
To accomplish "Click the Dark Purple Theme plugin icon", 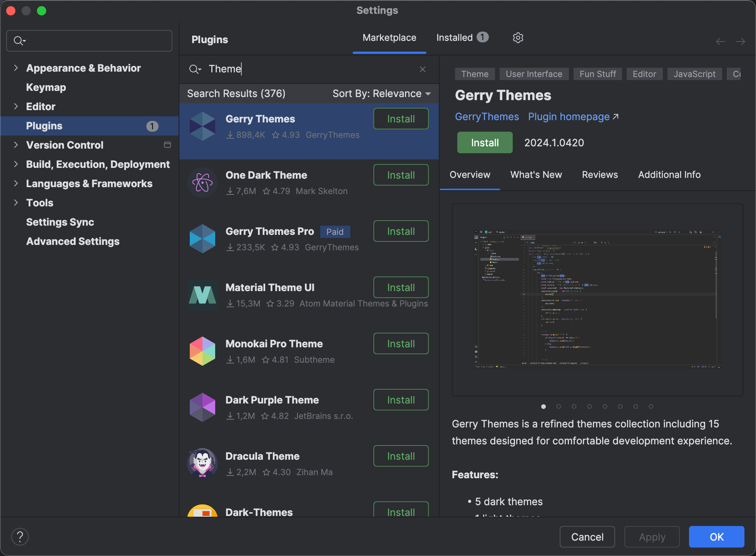I will tap(202, 407).
